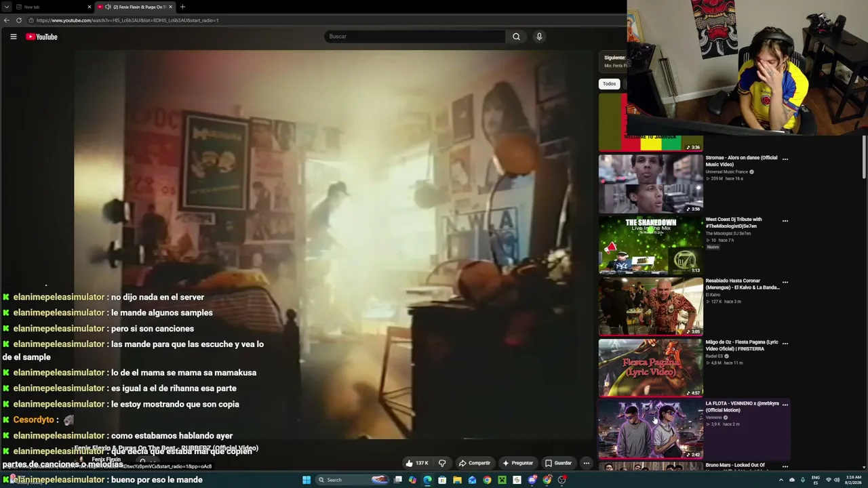The height and width of the screenshot is (488, 868).
Task: Open the Stromae - Alors on danse title link
Action: (x=741, y=161)
